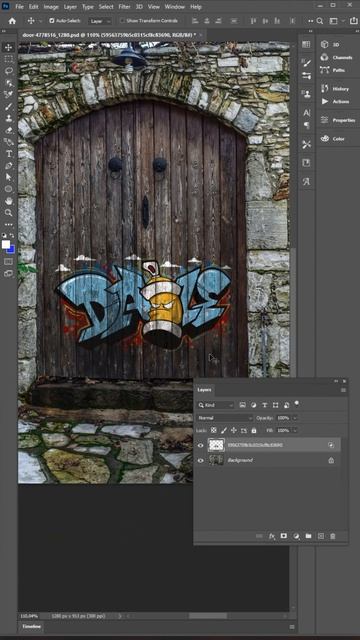
Task: Open the Paths panel
Action: tap(333, 70)
